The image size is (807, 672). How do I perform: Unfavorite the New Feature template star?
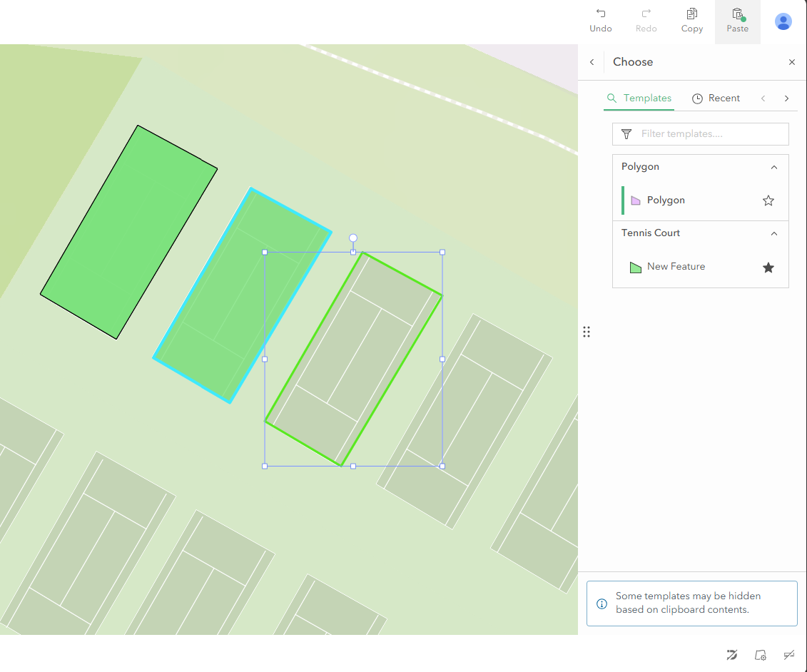click(x=768, y=268)
